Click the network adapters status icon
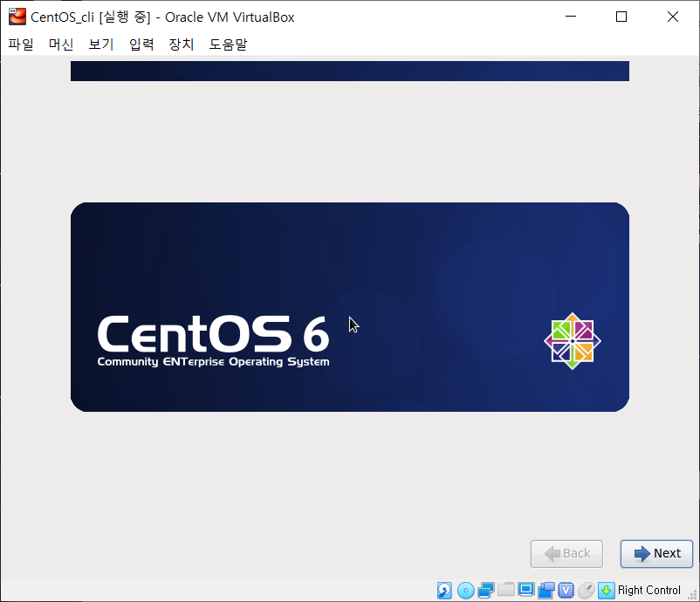The width and height of the screenshot is (700, 602). click(485, 591)
